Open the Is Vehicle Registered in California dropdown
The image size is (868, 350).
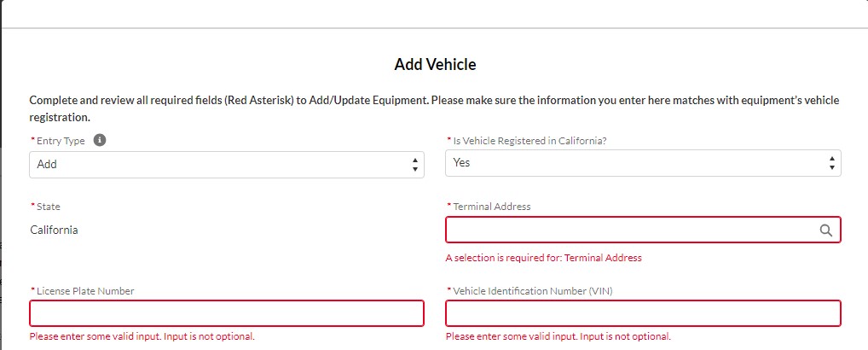[x=643, y=163]
